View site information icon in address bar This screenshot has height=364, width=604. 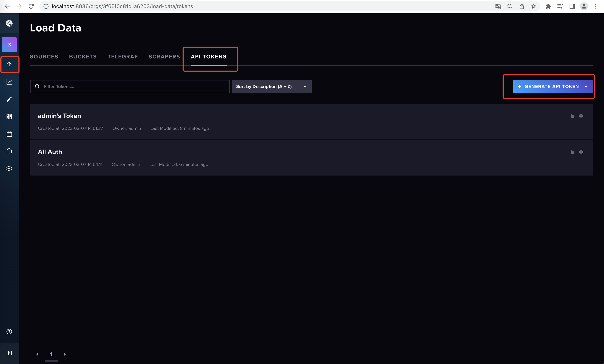point(46,6)
